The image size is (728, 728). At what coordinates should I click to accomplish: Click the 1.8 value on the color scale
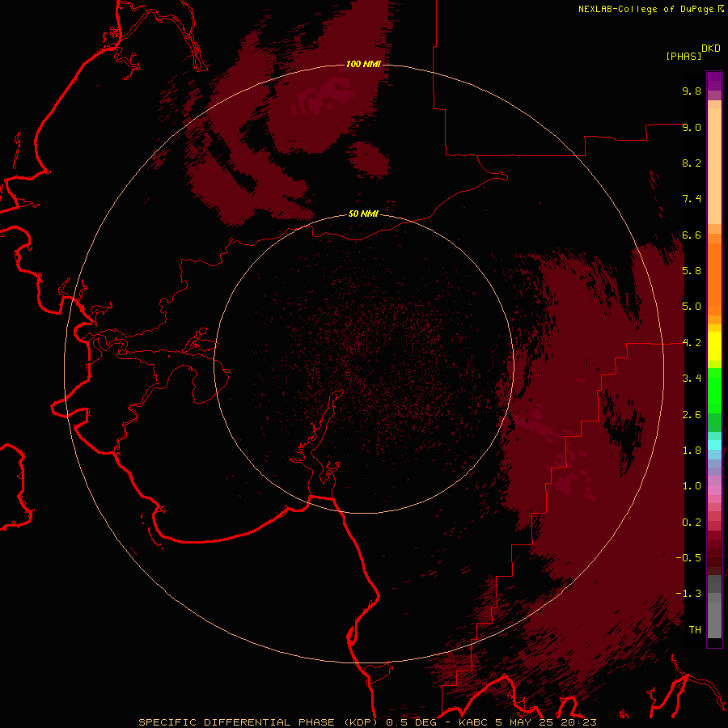[x=692, y=451]
